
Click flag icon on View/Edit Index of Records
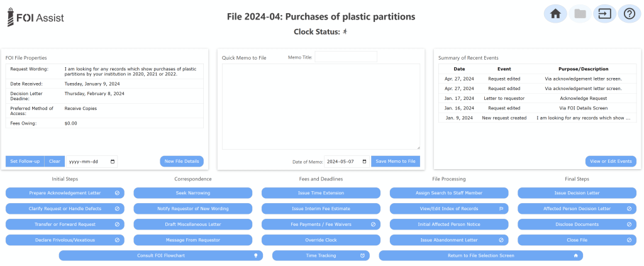501,208
